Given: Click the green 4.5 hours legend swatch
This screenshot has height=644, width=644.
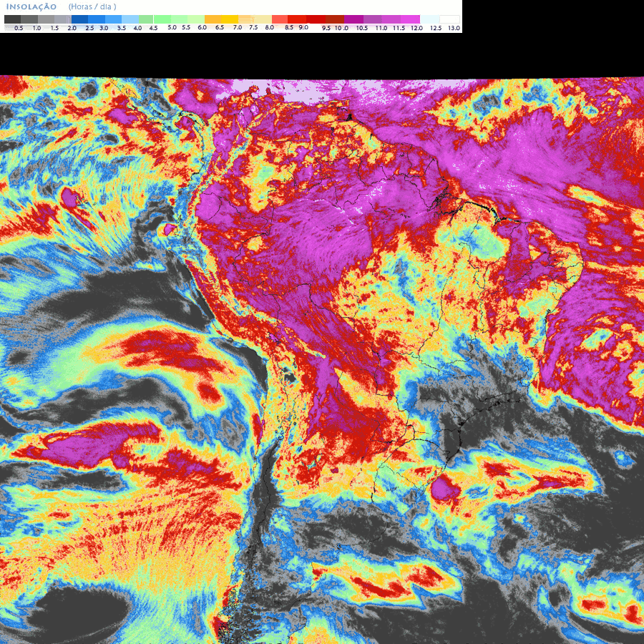Looking at the screenshot, I should (146, 19).
